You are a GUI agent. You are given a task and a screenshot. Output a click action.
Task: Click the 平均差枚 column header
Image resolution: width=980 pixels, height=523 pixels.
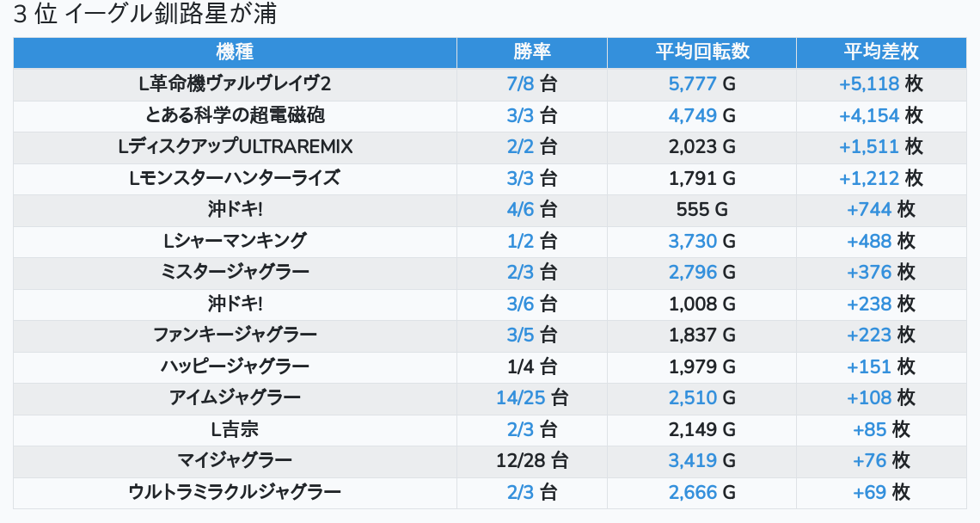click(x=880, y=52)
